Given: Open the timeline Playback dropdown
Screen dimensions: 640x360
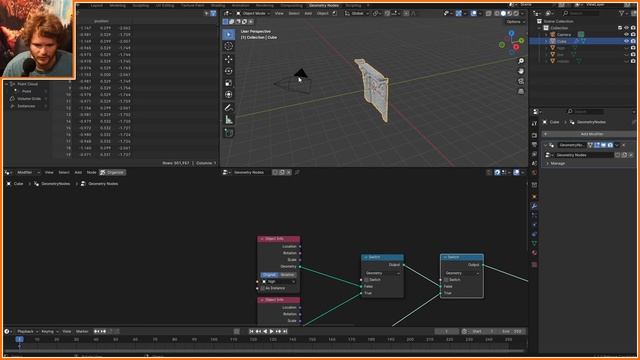Looking at the screenshot, I should coord(28,331).
